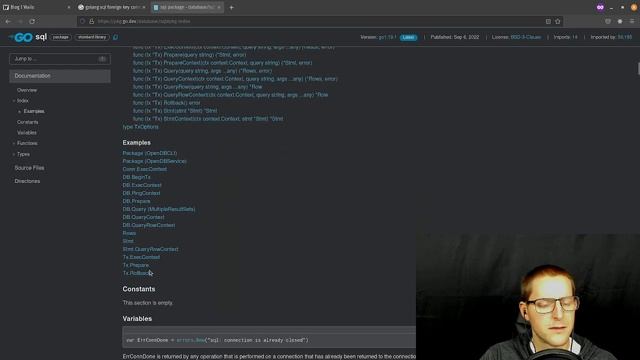Switch to the Blog browser tab
Screen dimensions: 640x360
(37, 7)
